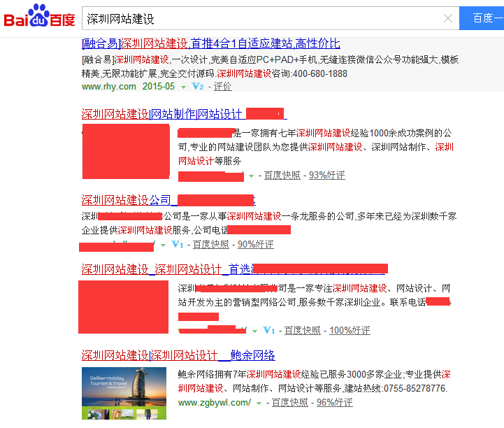Open the 93%好评 rating link

click(327, 176)
